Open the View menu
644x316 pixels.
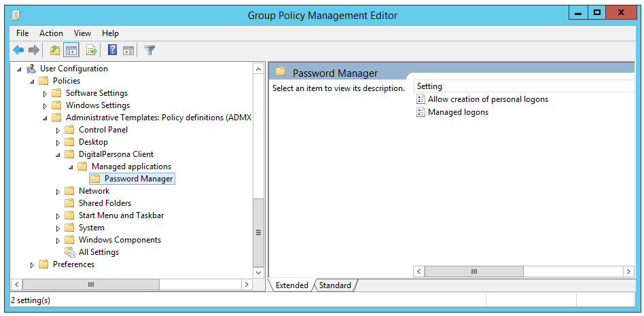(82, 33)
